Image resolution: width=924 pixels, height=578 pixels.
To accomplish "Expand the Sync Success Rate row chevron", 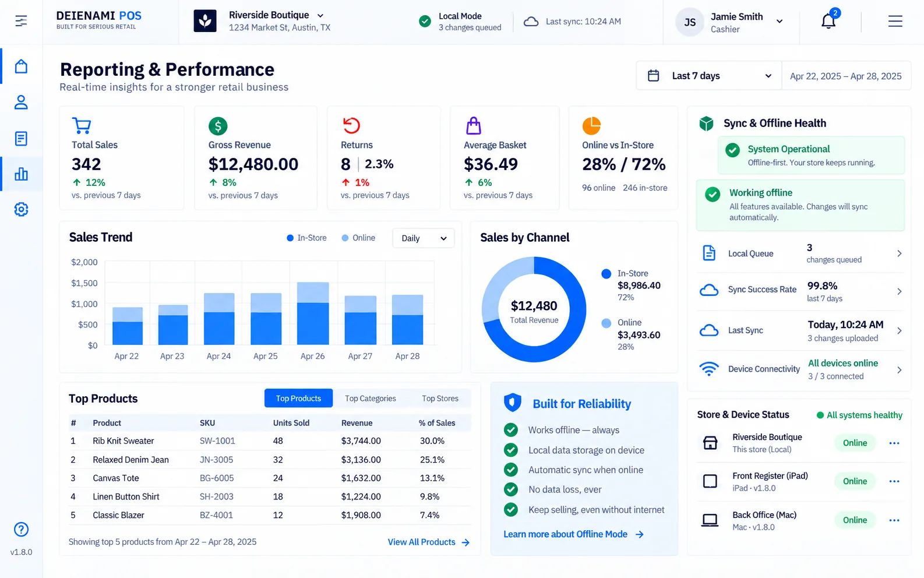I will [900, 291].
